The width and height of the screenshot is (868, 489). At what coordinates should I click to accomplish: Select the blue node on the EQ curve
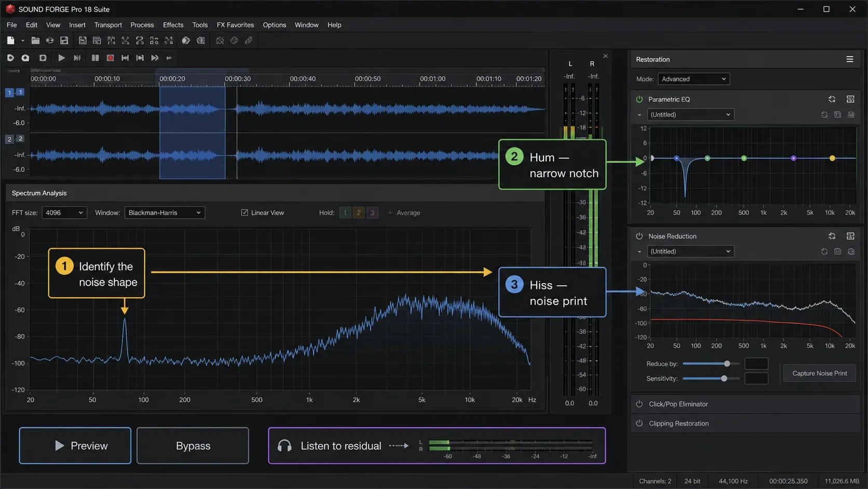[x=676, y=158]
